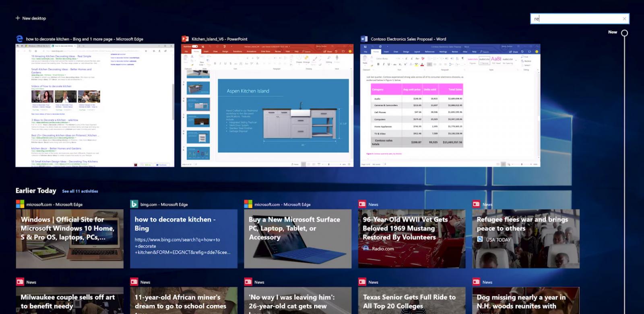Viewport: 644px width, 314px height.
Task: Click News icon above the Texas Senior card
Action: (x=362, y=282)
